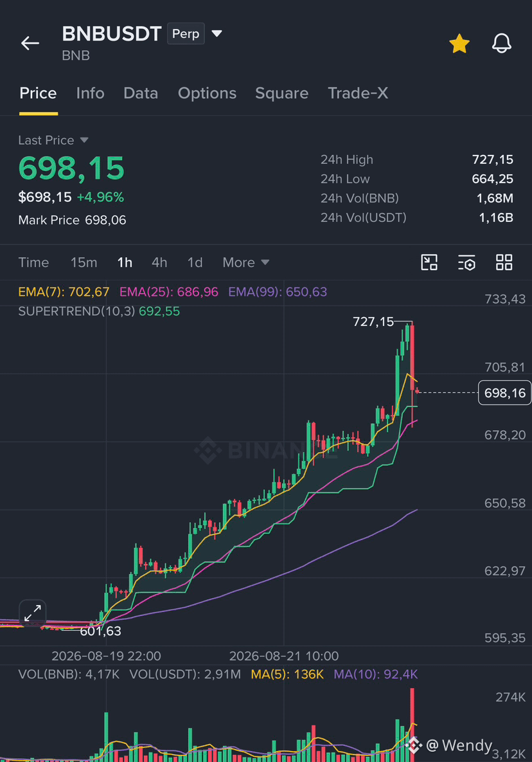Expand chart to fullscreen icon
Image resolution: width=532 pixels, height=762 pixels.
[x=33, y=613]
